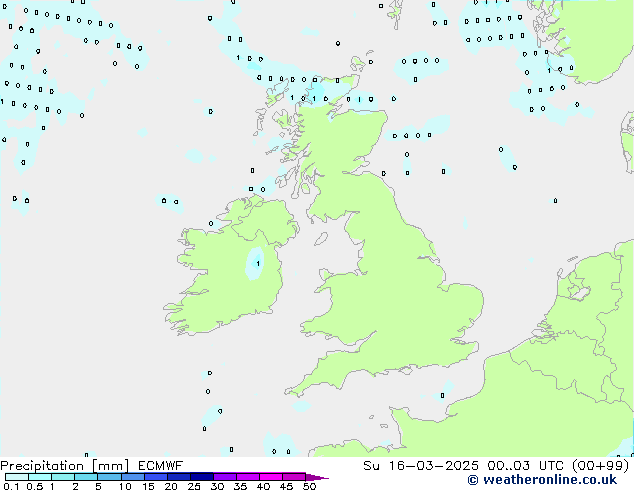634x490 pixels.
Task: Click the "10" legend value
Action: tap(125, 486)
